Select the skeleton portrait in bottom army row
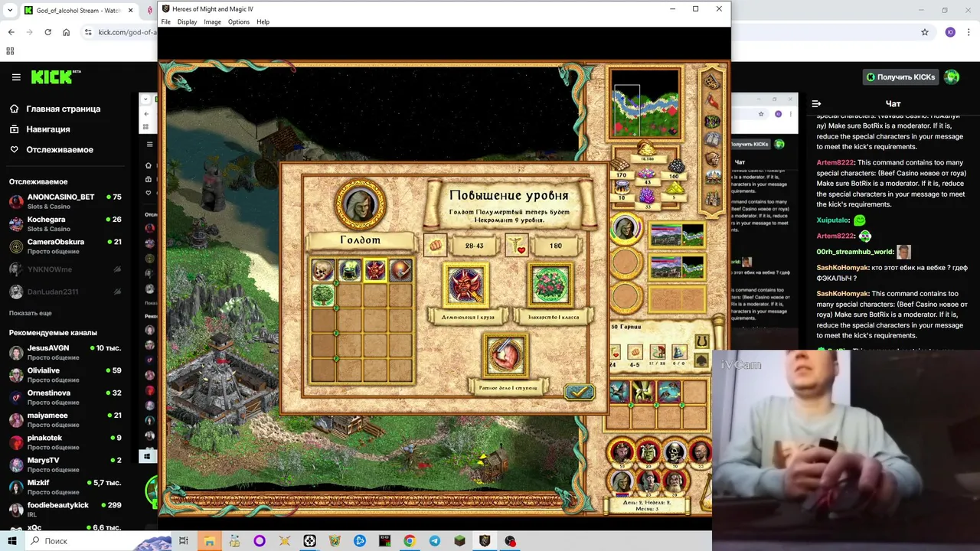The image size is (980, 551). click(x=675, y=453)
